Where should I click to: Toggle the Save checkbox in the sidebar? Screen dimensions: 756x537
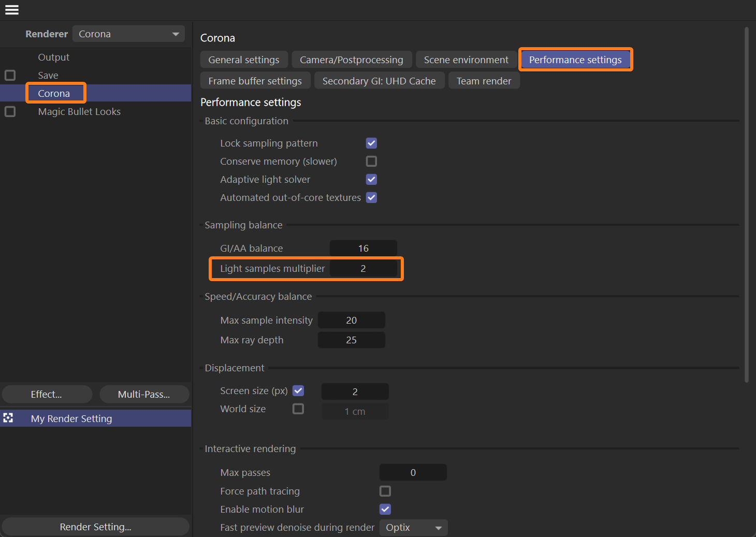(10, 75)
